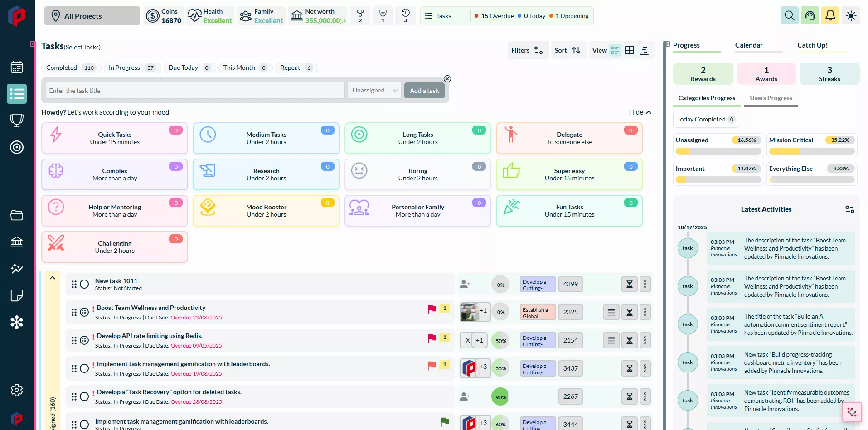Open the notifications bell
This screenshot has width=868, height=430.
tap(830, 16)
